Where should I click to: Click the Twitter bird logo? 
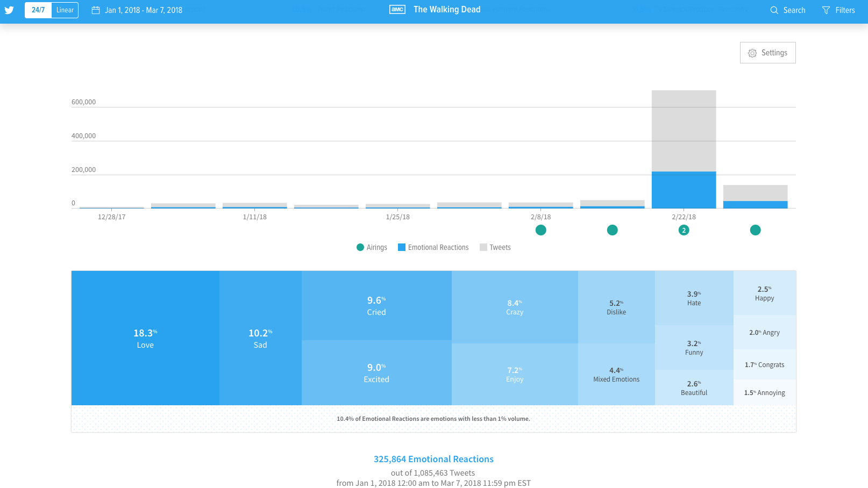9,10
